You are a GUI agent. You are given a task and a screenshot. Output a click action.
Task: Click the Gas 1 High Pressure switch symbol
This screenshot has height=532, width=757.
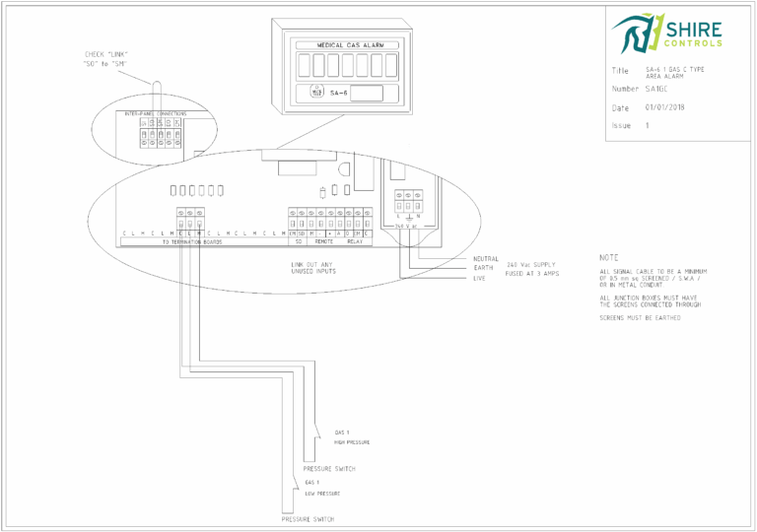[320, 428]
